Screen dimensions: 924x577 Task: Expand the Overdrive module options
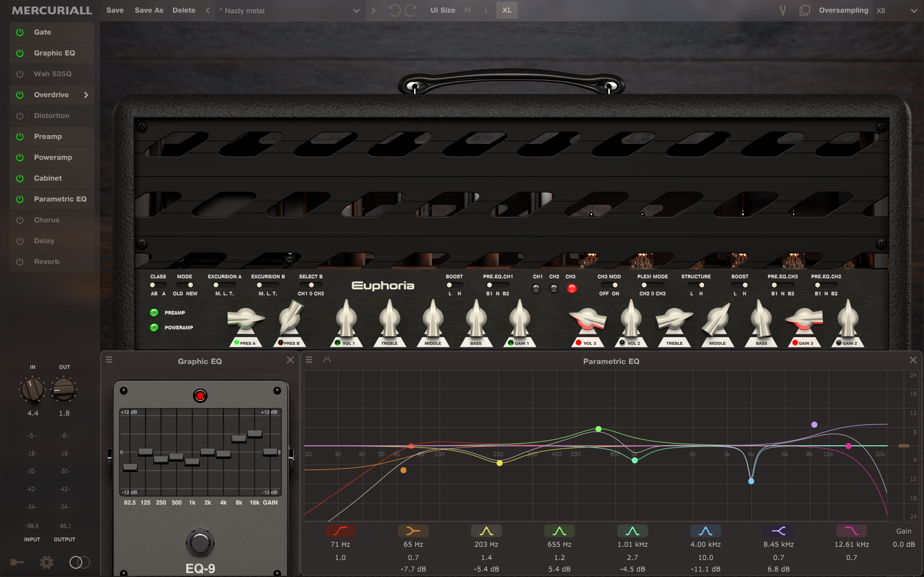point(86,94)
